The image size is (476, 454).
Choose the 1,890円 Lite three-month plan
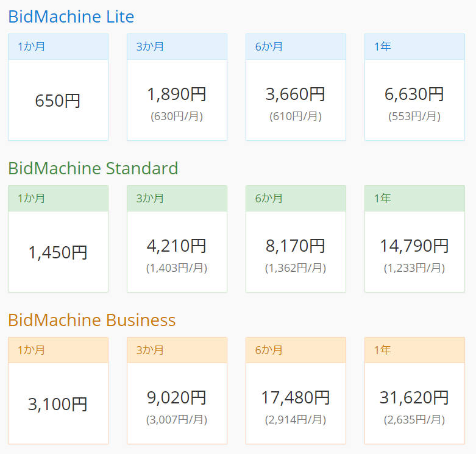tap(177, 94)
